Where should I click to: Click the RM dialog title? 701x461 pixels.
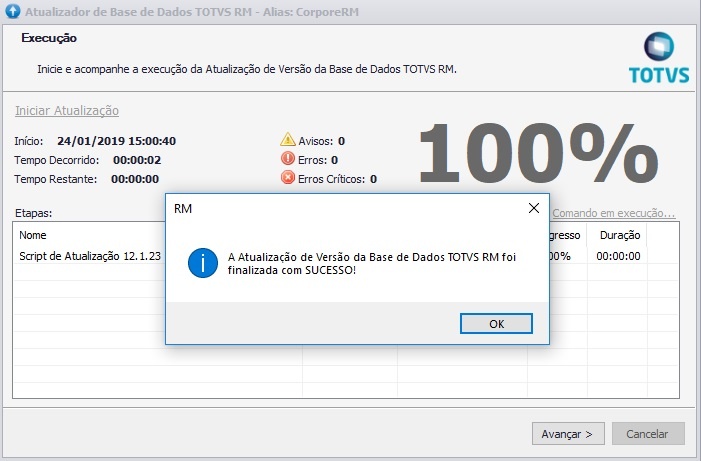click(x=183, y=209)
